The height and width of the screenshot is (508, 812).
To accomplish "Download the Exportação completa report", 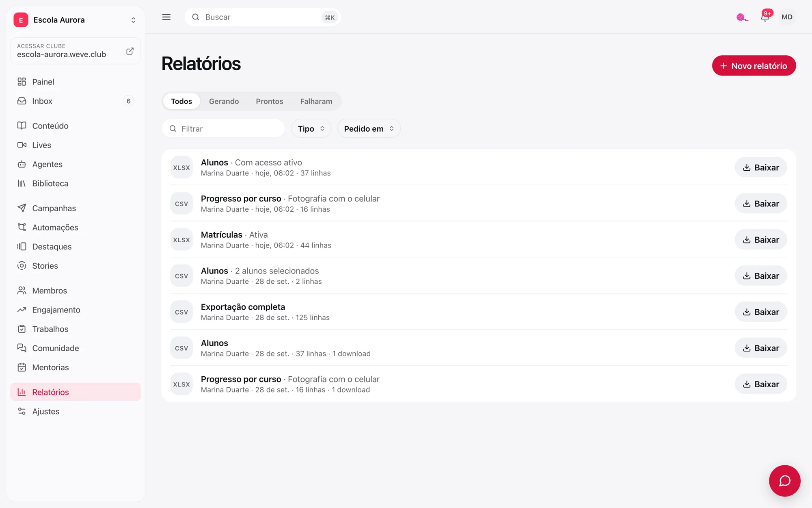I will click(760, 312).
